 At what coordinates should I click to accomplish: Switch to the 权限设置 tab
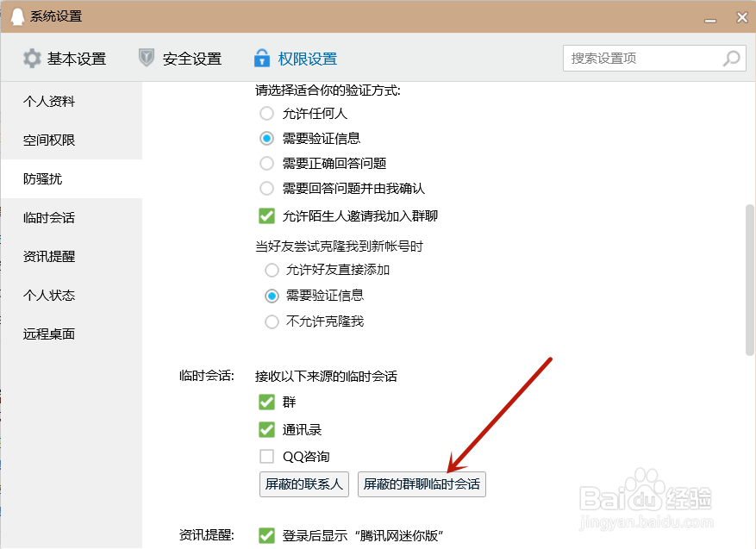click(x=296, y=59)
